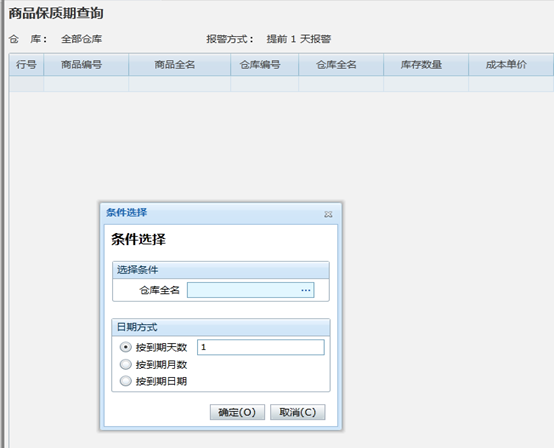This screenshot has width=554, height=448.
Task: Open warehouse picker via ellipsis icon
Action: click(306, 290)
